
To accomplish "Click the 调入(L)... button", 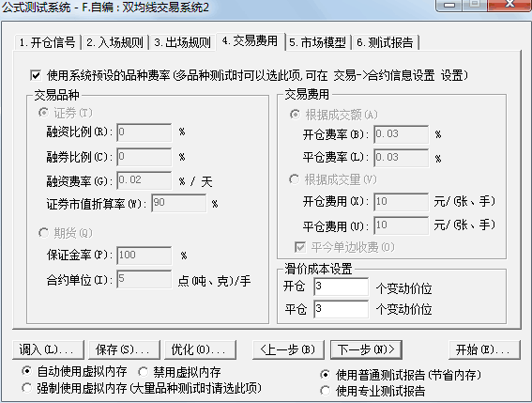I will [48, 349].
